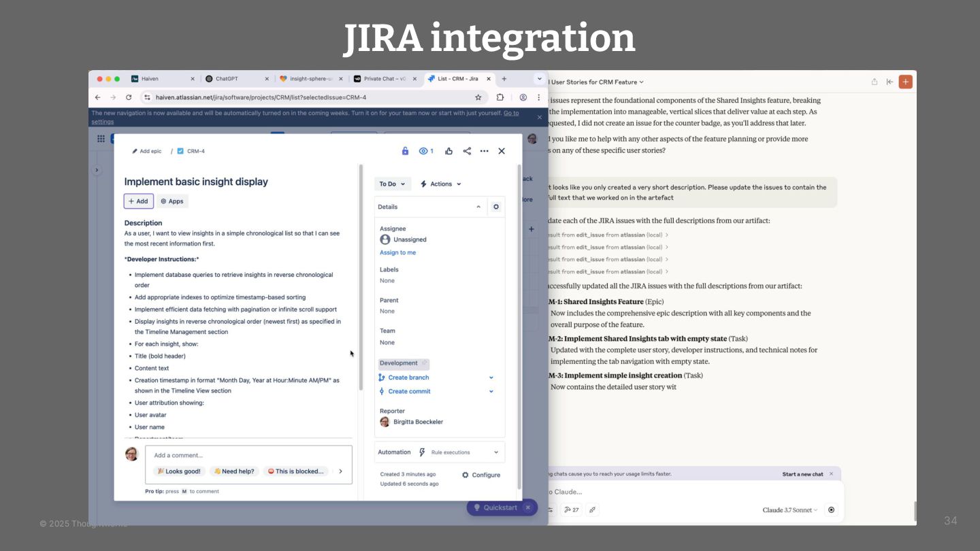Click Assign to me link
980x551 pixels.
point(397,252)
